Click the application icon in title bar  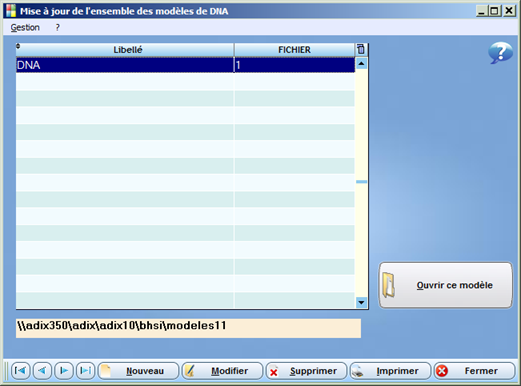point(11,11)
